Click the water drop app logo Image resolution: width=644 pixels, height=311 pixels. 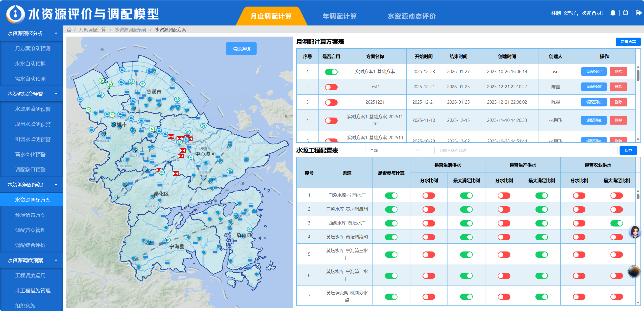click(x=16, y=14)
